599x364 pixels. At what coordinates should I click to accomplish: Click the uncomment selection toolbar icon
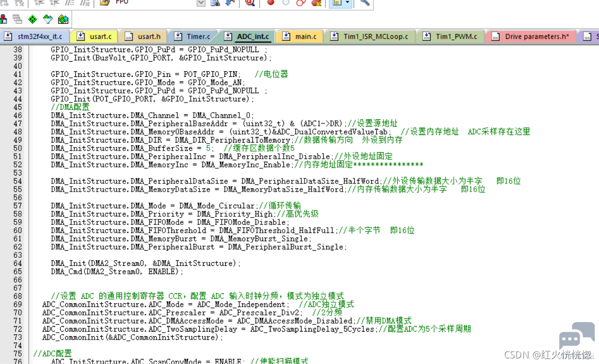pos(84,3)
